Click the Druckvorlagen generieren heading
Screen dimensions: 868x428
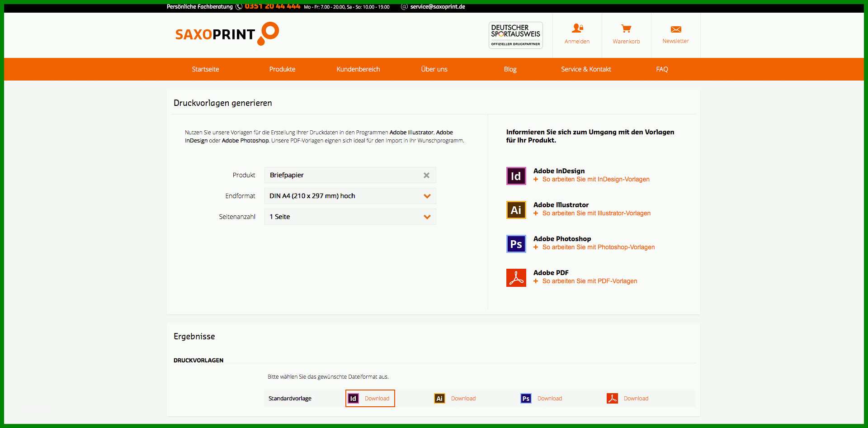pyautogui.click(x=223, y=103)
